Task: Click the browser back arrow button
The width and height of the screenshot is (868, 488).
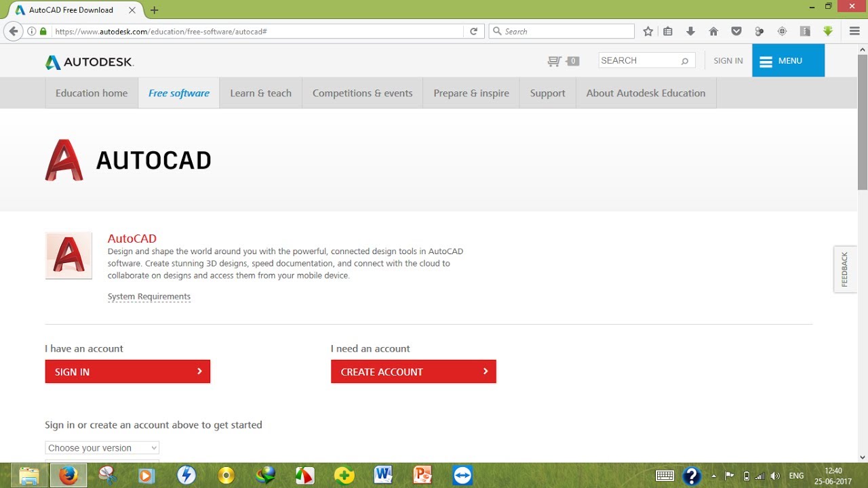Action: pyautogui.click(x=13, y=31)
